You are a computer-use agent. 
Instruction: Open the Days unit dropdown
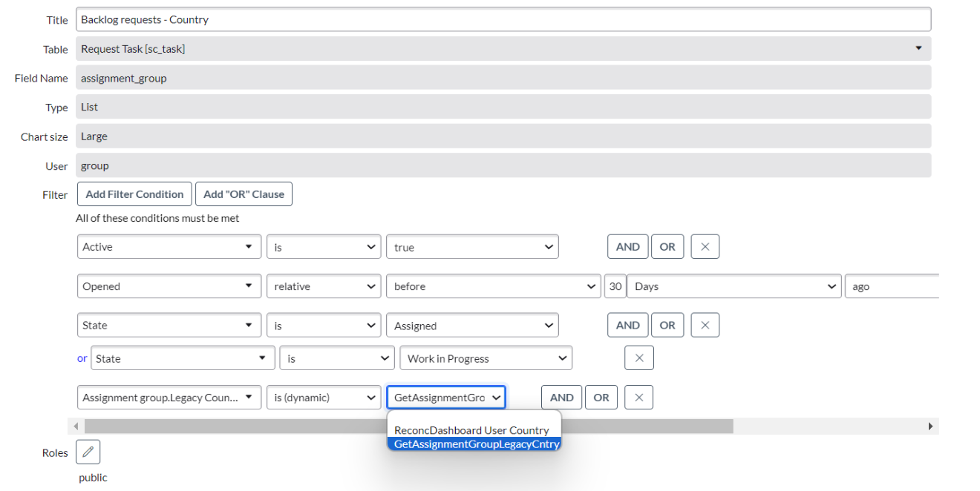[x=734, y=286]
